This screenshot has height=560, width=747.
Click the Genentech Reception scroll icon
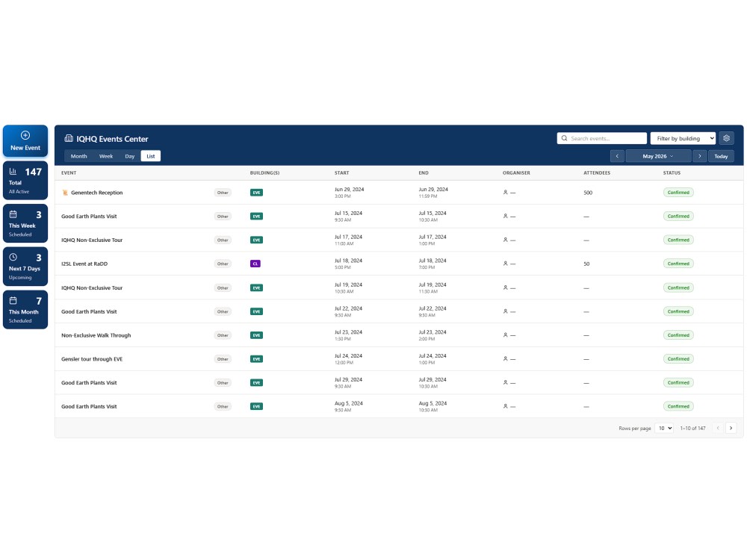point(65,193)
